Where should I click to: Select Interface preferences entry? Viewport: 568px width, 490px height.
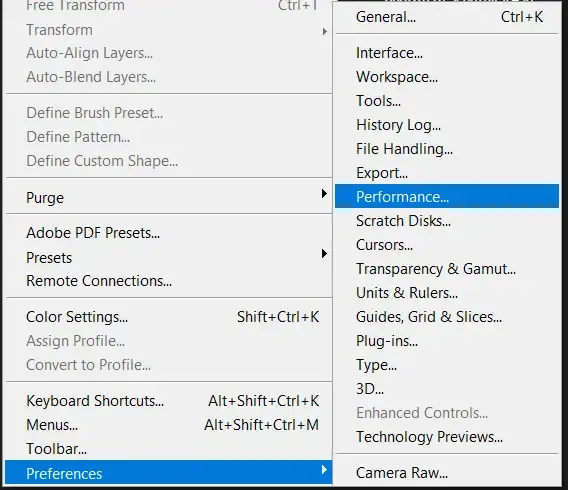click(447, 53)
